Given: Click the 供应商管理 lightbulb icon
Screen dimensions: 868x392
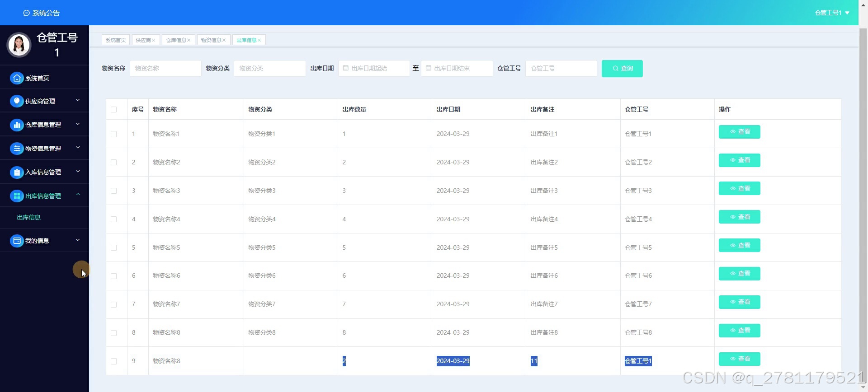Looking at the screenshot, I should (17, 101).
